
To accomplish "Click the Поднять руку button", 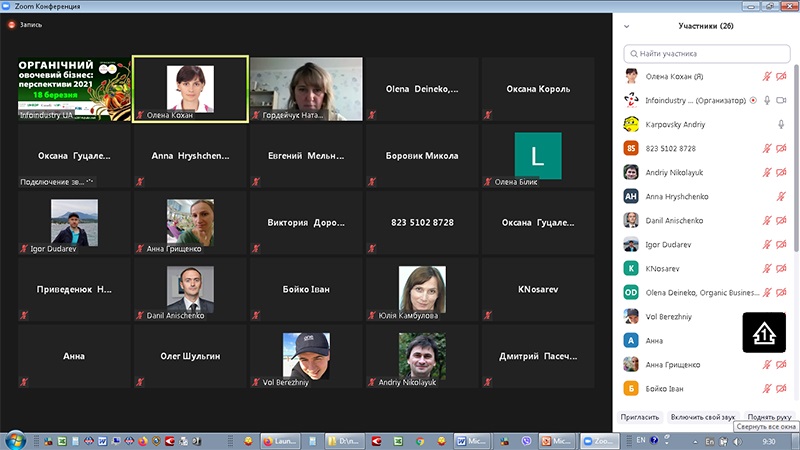I will click(x=769, y=417).
